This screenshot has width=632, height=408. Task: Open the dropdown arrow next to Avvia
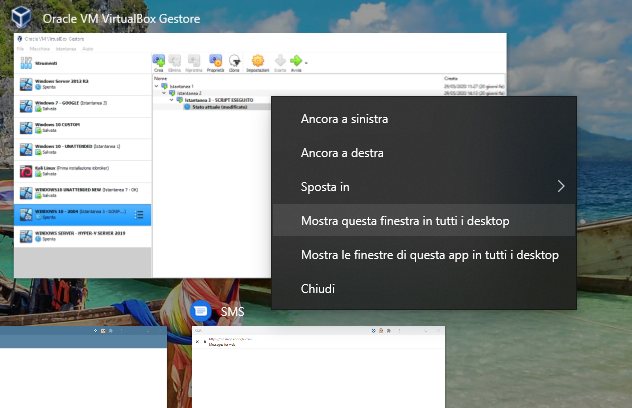tap(306, 63)
